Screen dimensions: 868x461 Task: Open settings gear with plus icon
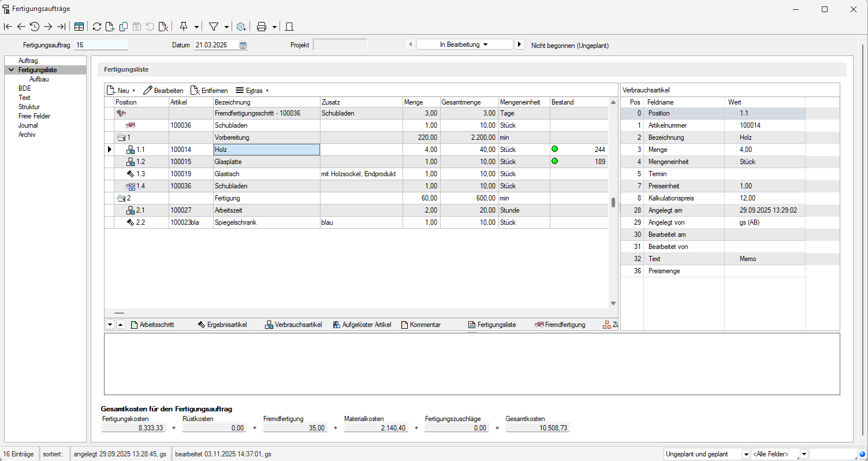pyautogui.click(x=241, y=27)
